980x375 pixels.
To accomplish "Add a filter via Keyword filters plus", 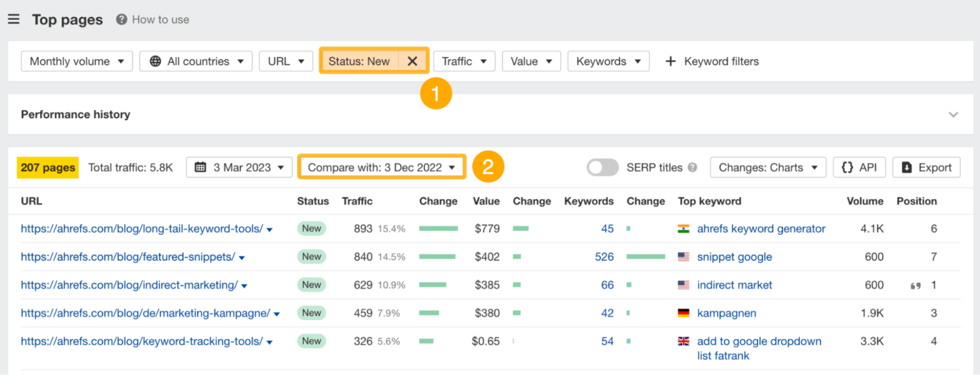I will click(x=670, y=61).
